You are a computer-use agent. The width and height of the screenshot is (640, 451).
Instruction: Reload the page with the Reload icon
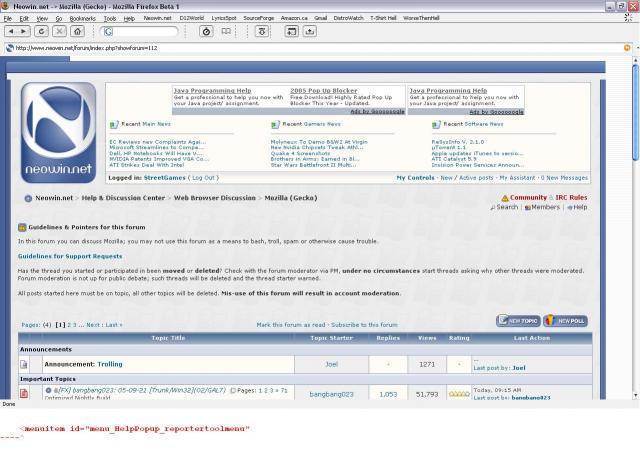(41, 31)
